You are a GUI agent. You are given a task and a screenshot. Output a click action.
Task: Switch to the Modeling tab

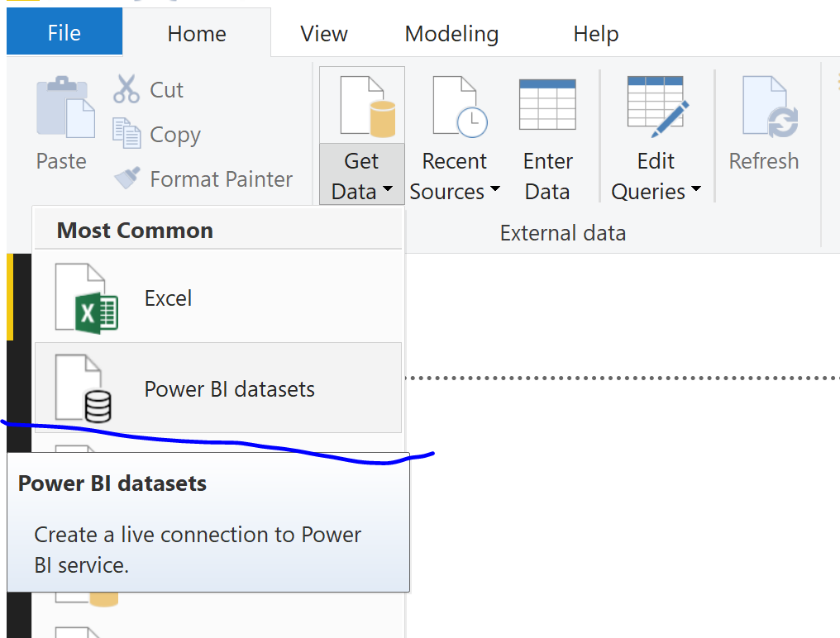tap(451, 34)
